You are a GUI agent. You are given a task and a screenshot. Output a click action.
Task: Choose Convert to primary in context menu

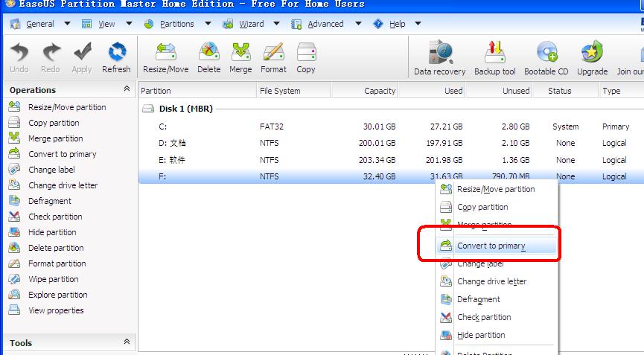497,246
